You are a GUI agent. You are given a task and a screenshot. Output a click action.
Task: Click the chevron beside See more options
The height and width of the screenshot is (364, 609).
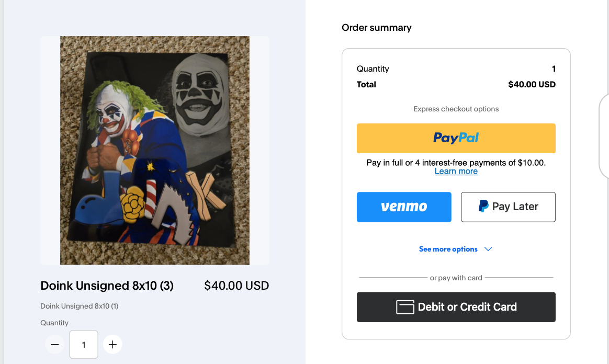[x=488, y=249]
